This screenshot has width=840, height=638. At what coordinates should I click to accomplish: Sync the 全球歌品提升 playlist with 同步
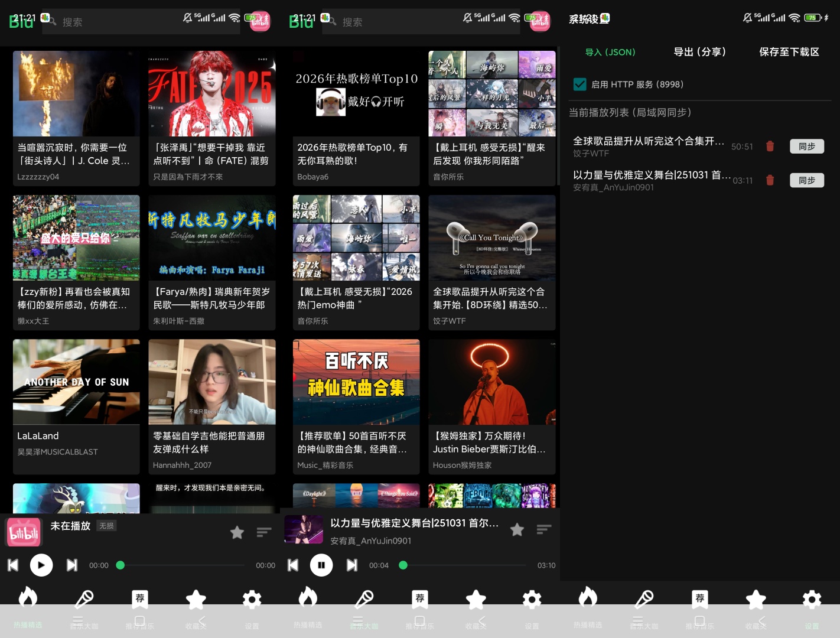[807, 147]
